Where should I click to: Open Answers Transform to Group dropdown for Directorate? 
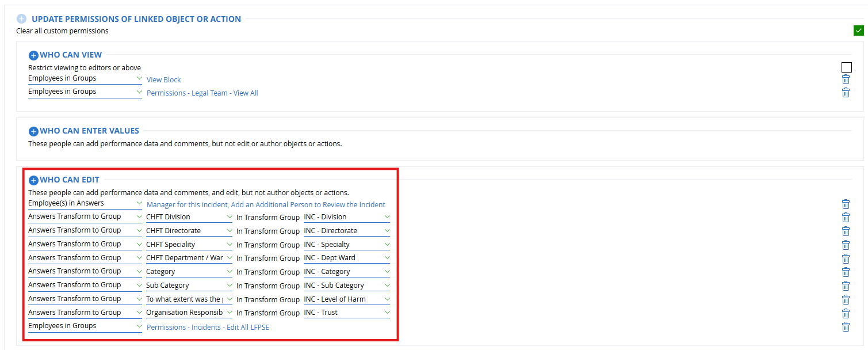[x=85, y=231]
